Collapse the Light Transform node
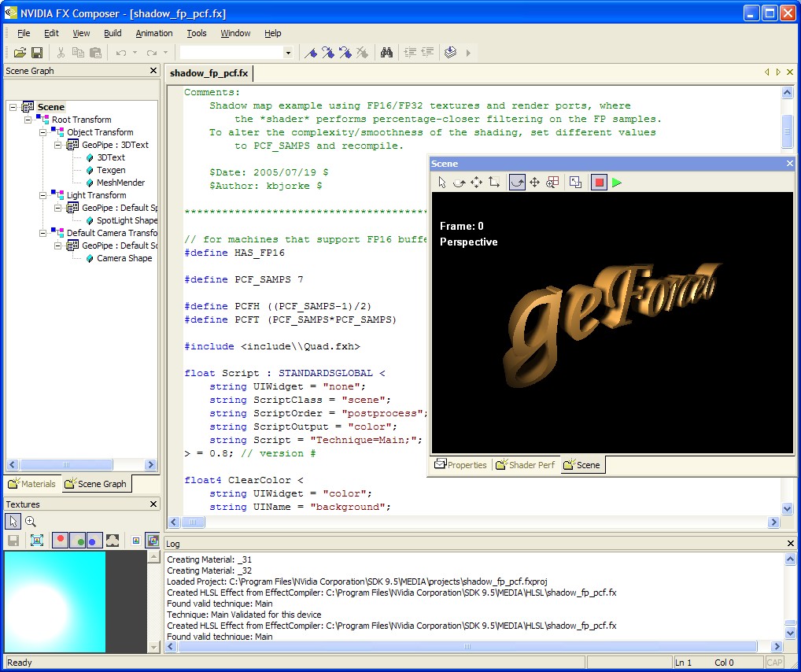 (43, 195)
